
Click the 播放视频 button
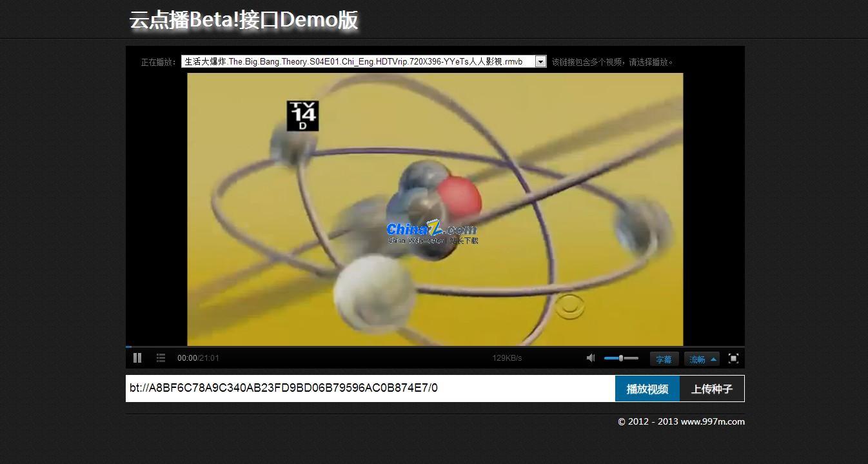(647, 388)
